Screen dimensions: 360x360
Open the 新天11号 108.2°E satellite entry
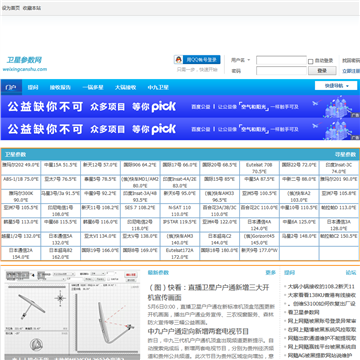[x=100, y=207]
